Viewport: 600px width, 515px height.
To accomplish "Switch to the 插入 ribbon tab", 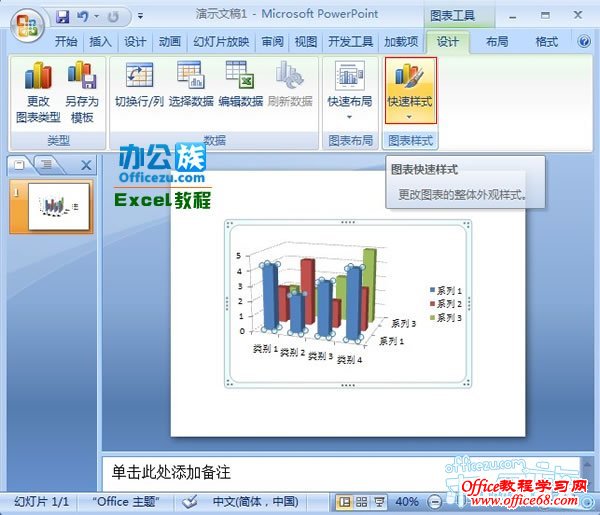I will coord(100,41).
